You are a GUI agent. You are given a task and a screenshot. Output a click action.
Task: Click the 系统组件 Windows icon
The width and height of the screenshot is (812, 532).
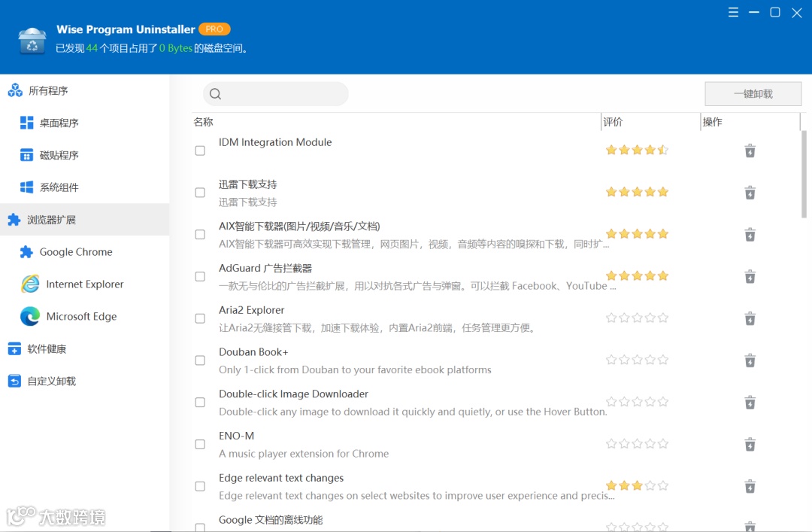pos(26,187)
